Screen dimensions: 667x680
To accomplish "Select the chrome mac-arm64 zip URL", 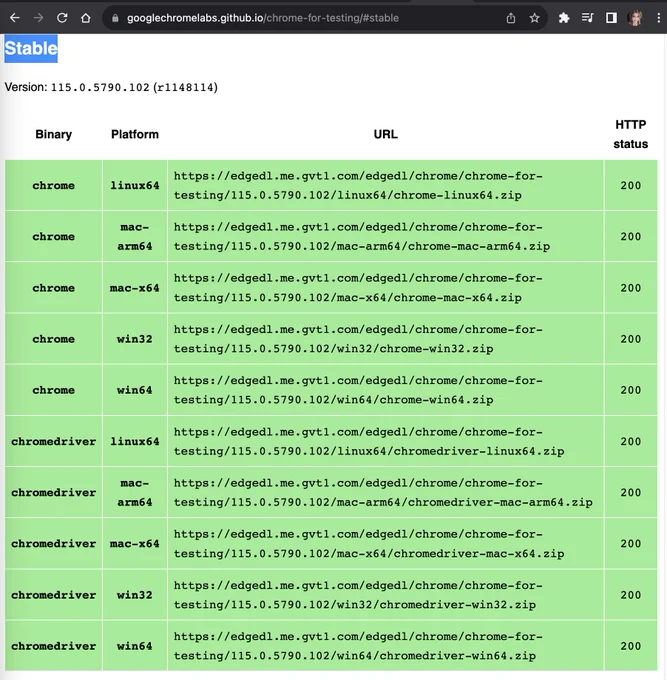I will [x=362, y=237].
